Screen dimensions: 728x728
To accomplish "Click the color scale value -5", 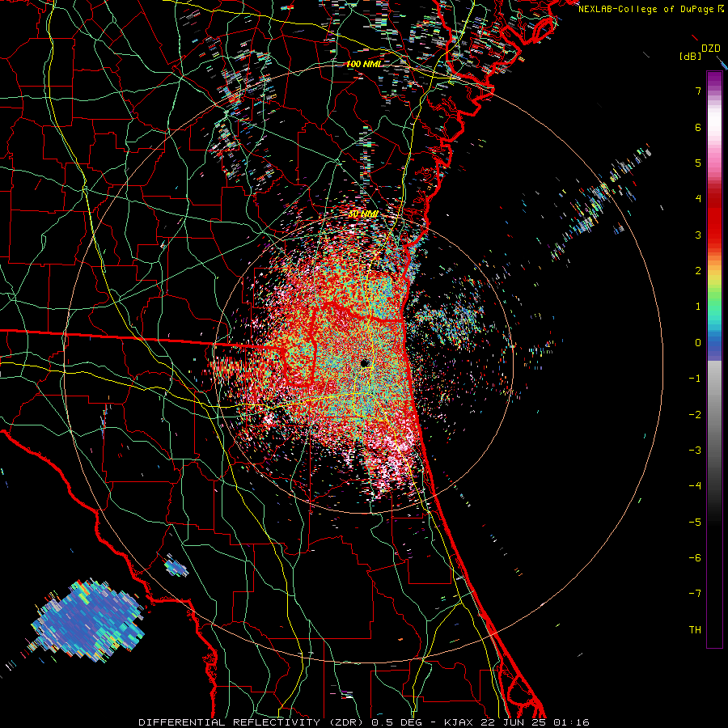I will (x=695, y=523).
